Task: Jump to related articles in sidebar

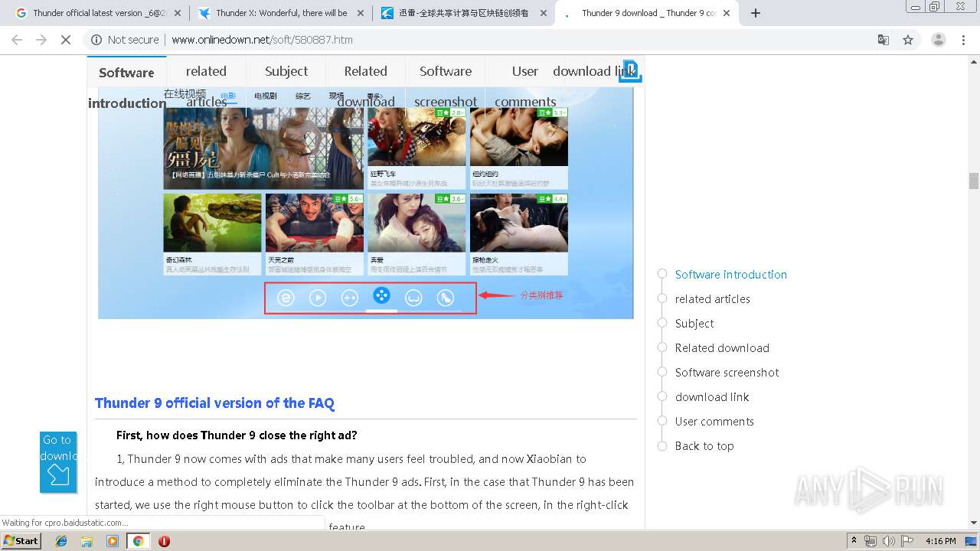Action: click(x=712, y=299)
